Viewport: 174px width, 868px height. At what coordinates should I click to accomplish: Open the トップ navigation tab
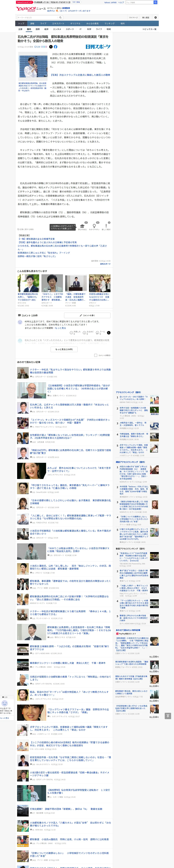[21, 24]
